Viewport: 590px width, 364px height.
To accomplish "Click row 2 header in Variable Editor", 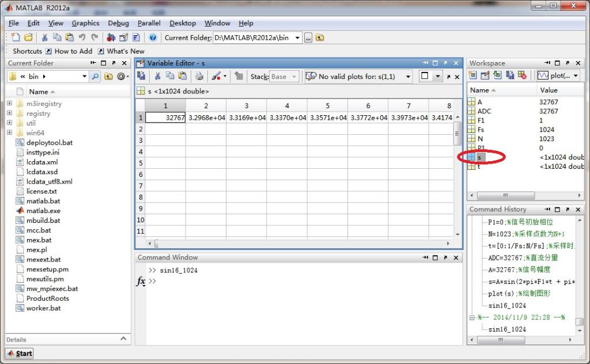I will click(141, 129).
